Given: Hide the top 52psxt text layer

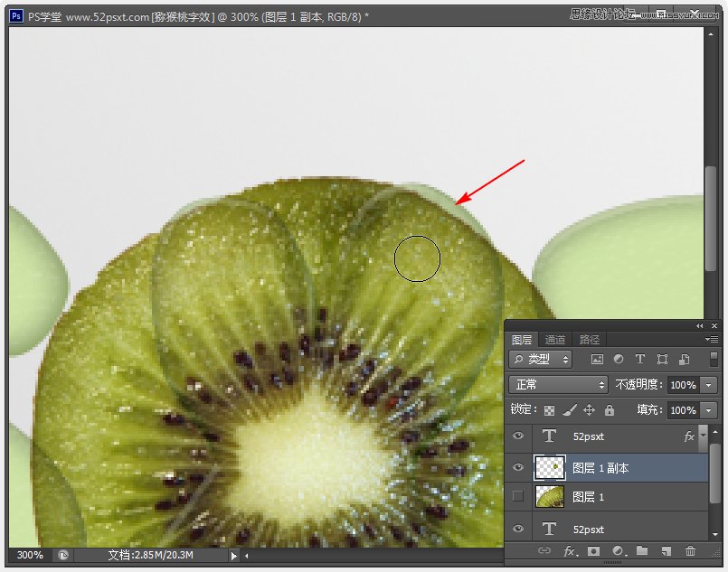Looking at the screenshot, I should click(517, 436).
